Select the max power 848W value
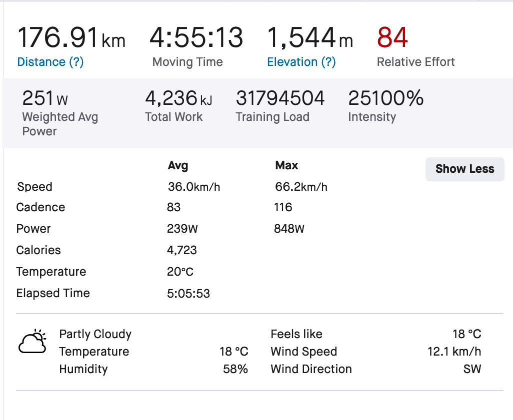Viewport: 513px width, 420px height. pyautogui.click(x=289, y=229)
